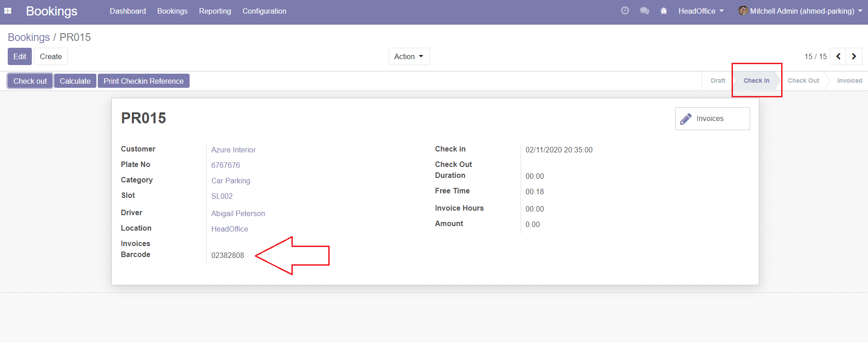
Task: Open the Action dropdown menu
Action: [x=408, y=56]
